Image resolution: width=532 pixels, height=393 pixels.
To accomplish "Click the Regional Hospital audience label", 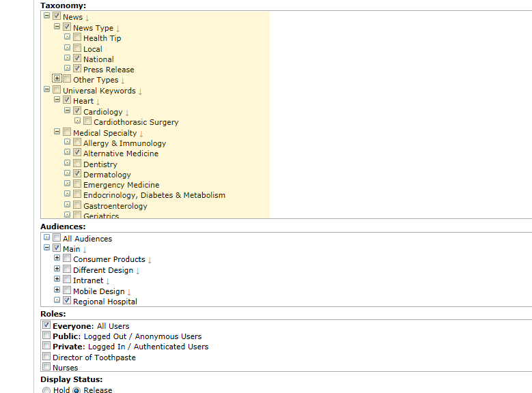I will coord(104,302).
